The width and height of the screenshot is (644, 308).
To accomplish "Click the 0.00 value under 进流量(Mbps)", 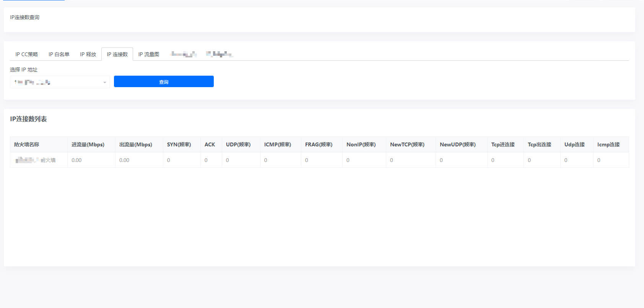I will click(x=76, y=160).
